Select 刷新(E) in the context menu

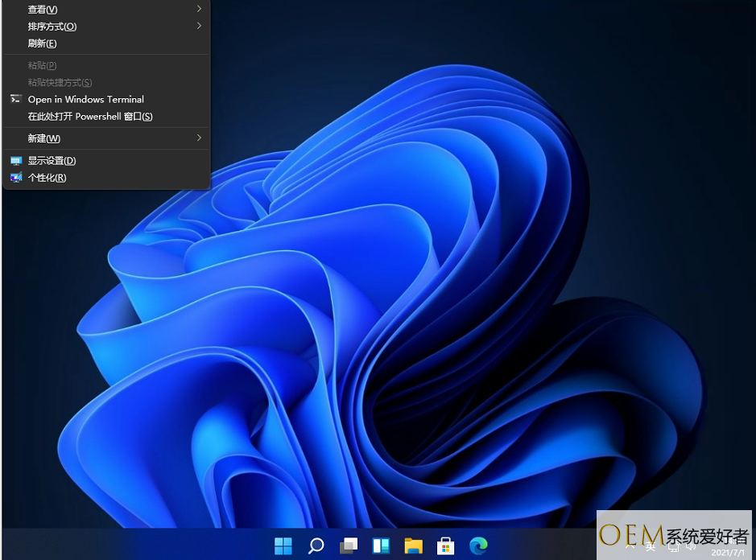tap(42, 43)
